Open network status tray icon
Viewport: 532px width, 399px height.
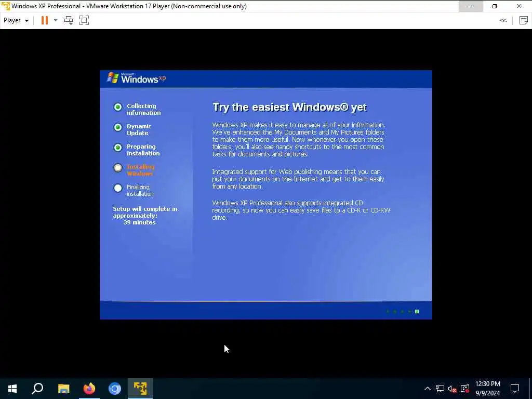(440, 389)
